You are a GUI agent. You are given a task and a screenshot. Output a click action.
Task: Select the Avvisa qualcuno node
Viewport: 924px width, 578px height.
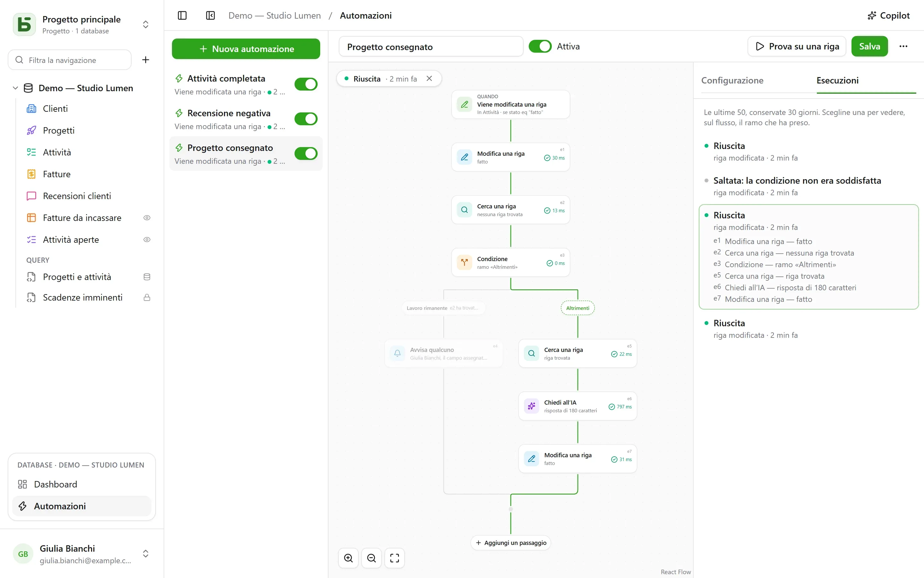444,354
